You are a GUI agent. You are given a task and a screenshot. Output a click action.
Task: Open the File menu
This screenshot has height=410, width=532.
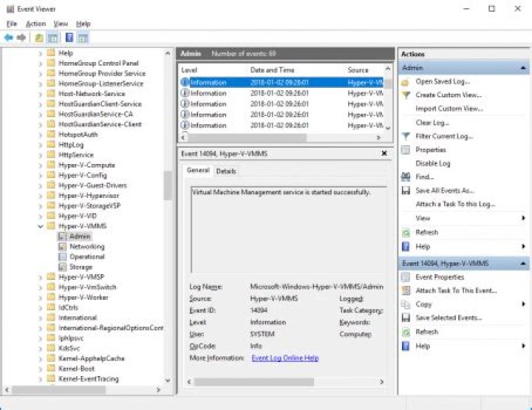12,24
